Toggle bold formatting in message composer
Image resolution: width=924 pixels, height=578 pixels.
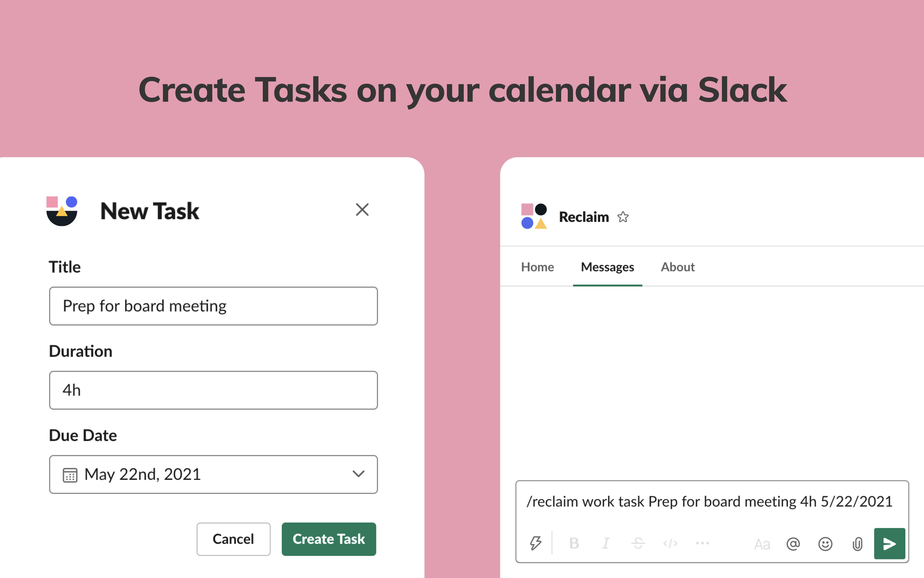click(x=574, y=543)
